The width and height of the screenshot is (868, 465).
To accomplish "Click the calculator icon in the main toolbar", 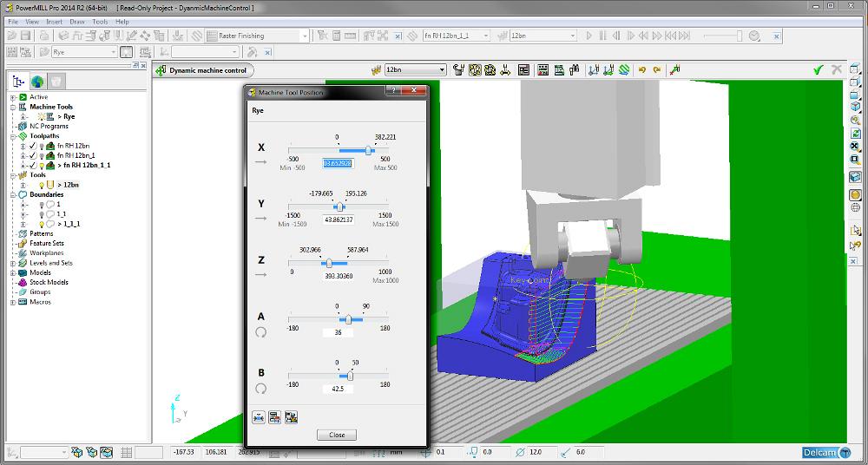I will click(336, 36).
